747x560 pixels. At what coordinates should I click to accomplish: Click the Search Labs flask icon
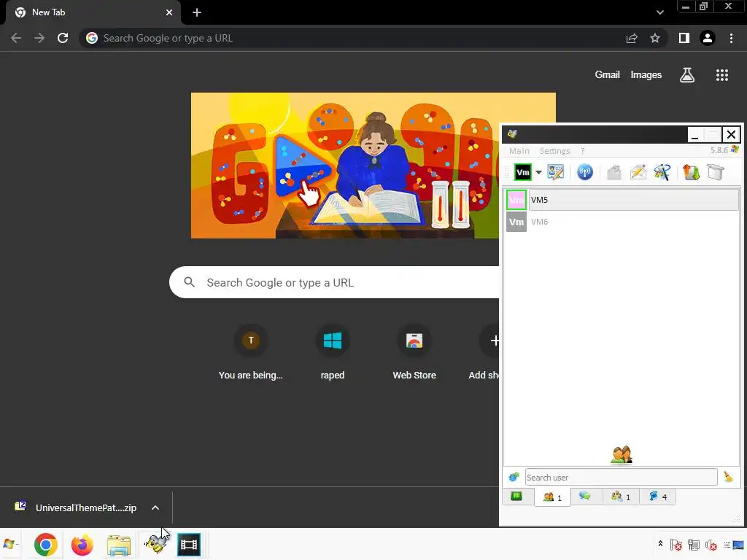(x=687, y=75)
